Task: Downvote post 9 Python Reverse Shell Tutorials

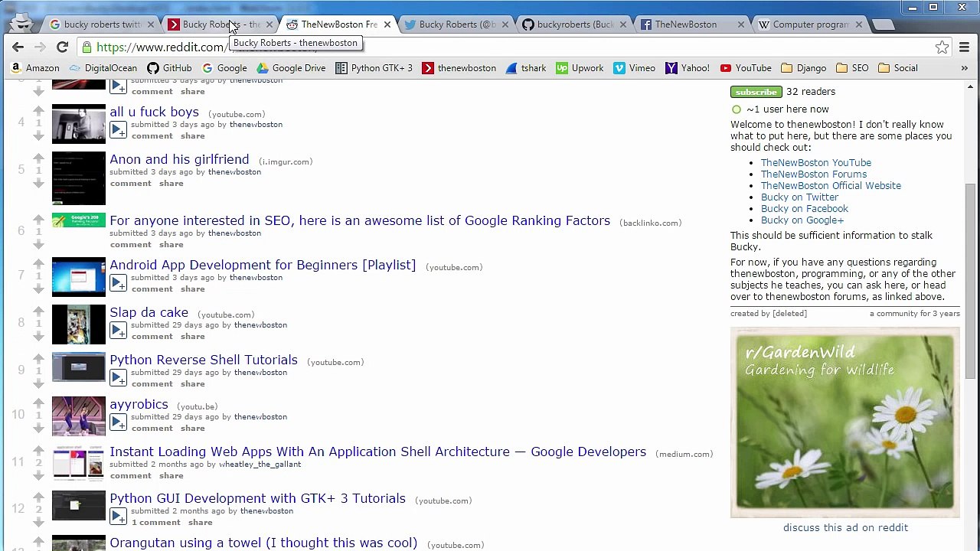Action: pos(38,384)
